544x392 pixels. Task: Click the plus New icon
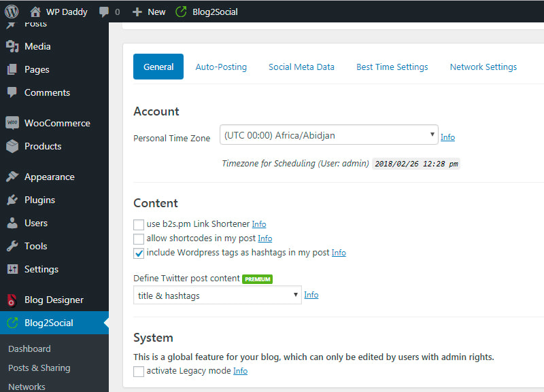coord(137,12)
